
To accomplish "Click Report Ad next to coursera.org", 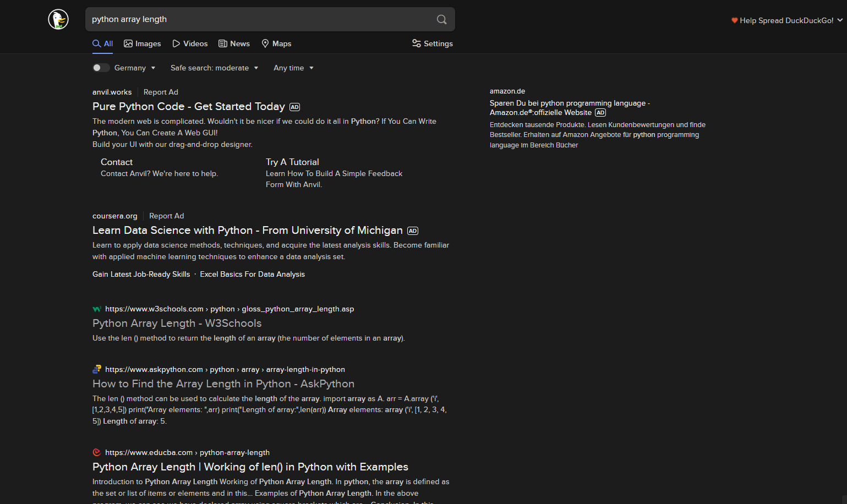I will coord(167,216).
